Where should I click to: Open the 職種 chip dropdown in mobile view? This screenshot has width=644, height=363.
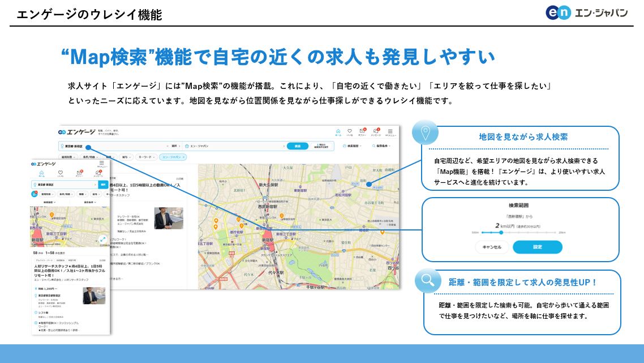coord(83,194)
